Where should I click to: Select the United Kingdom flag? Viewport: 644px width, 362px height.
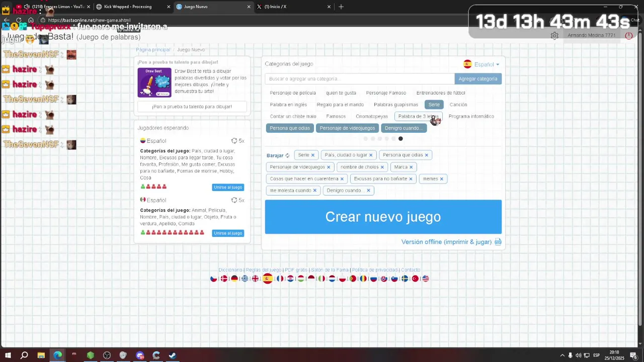255,279
